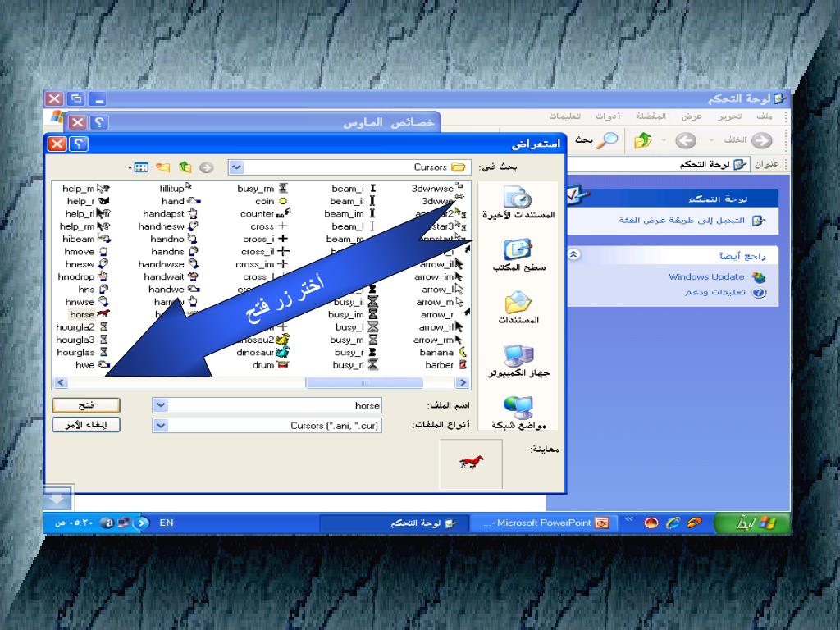Click the Browse dialog help question button
Screen dimensions: 840x630
point(79,144)
